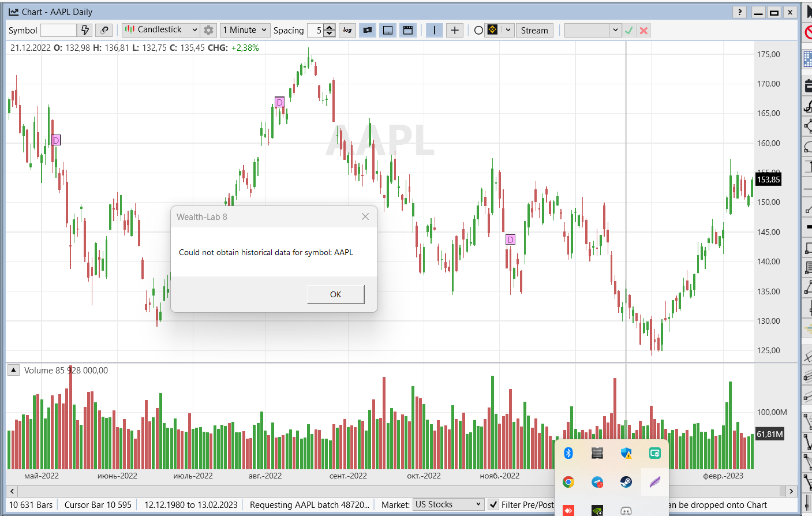
Task: Click the Stream button
Action: tap(534, 31)
